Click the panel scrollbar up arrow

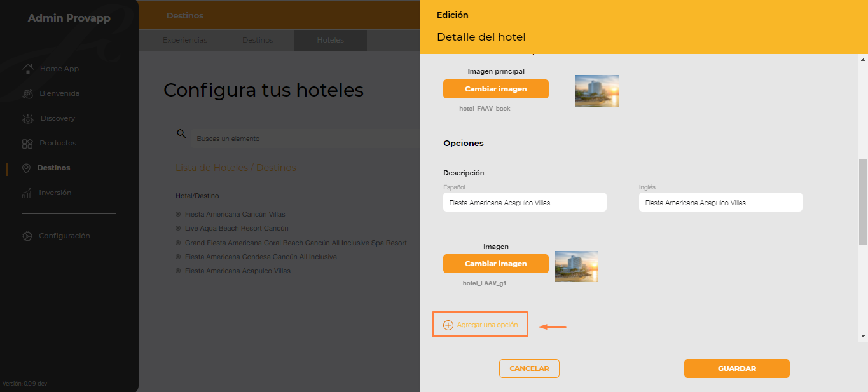point(863,59)
